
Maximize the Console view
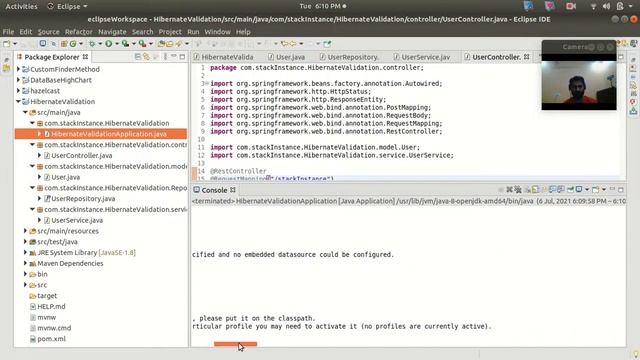point(621,190)
